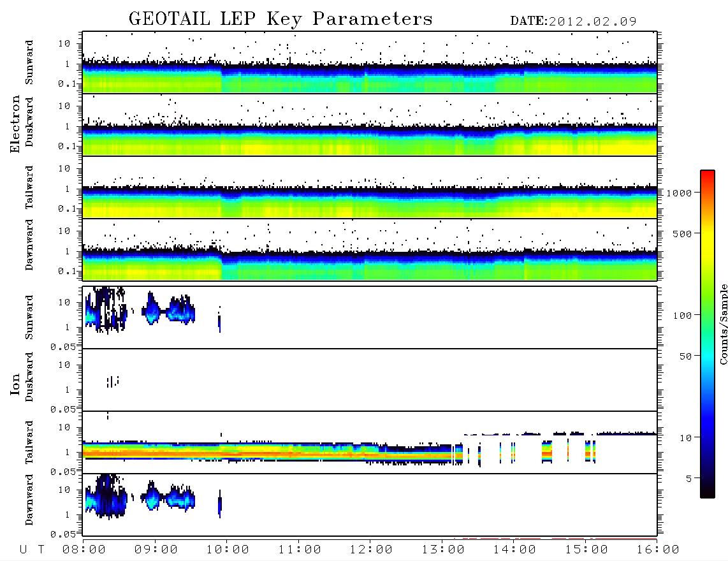Click the 11:00 time tick label
728x561 pixels.
(x=300, y=550)
